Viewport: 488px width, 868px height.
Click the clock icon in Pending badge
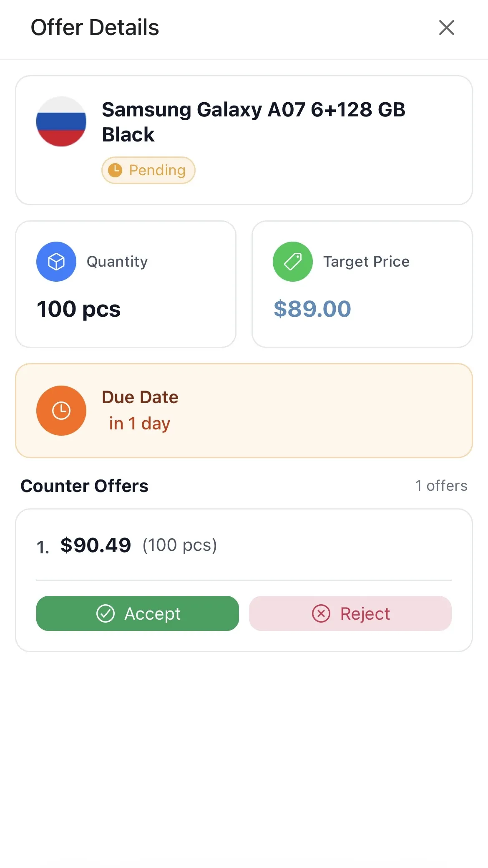115,170
